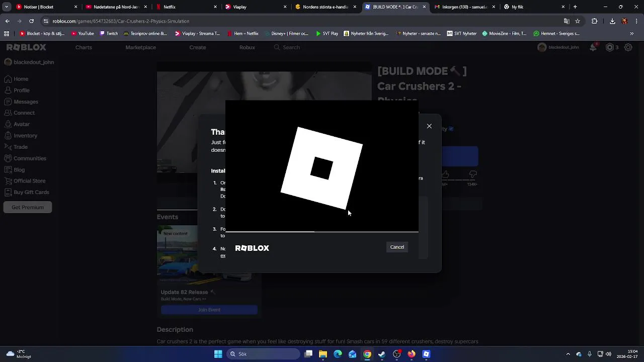Open Roblox home logo in header
The image size is (644, 362).
(x=26, y=47)
